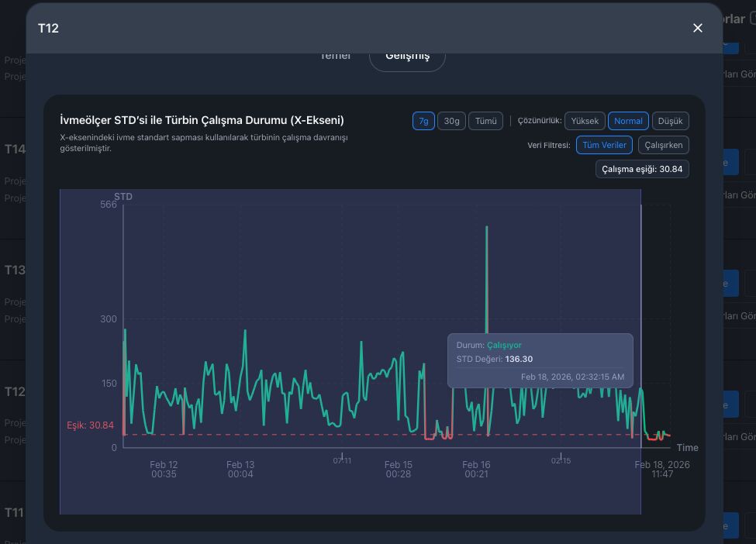
Task: Click the 07:11 tick label on the time axis
Action: [342, 460]
